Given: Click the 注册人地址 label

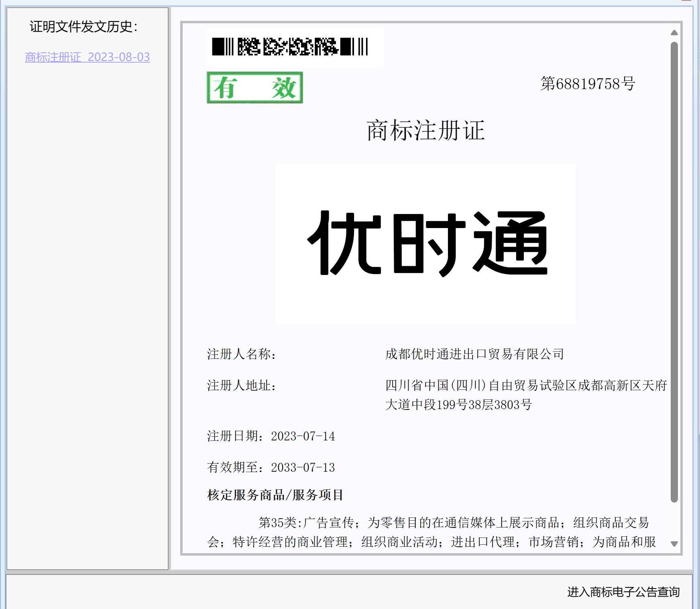Looking at the screenshot, I should 242,385.
